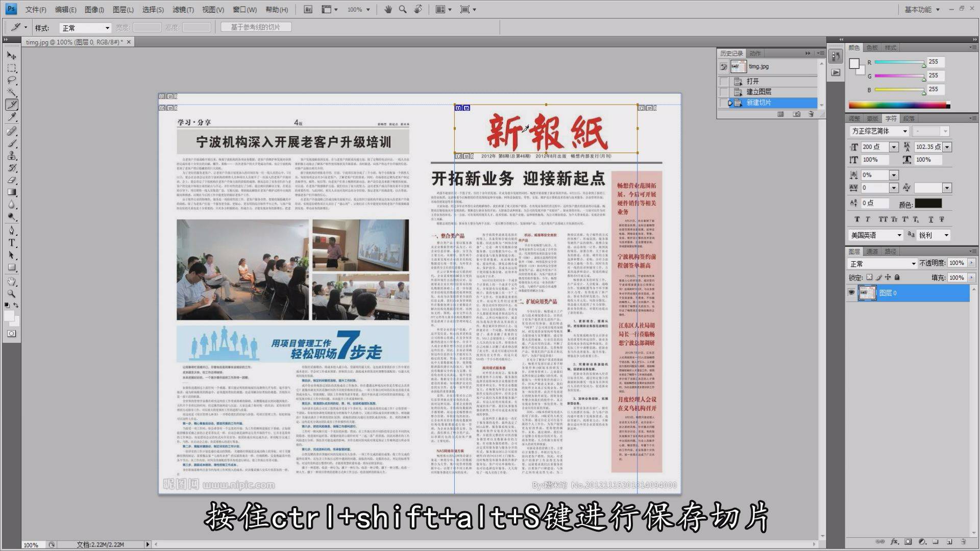Screen dimensions: 980x551
Task: Add a layer style with fx icon
Action: click(895, 542)
